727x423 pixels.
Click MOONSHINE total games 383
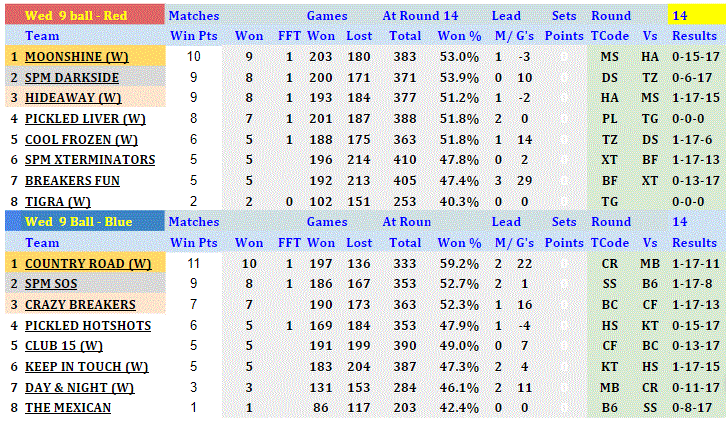tap(405, 57)
